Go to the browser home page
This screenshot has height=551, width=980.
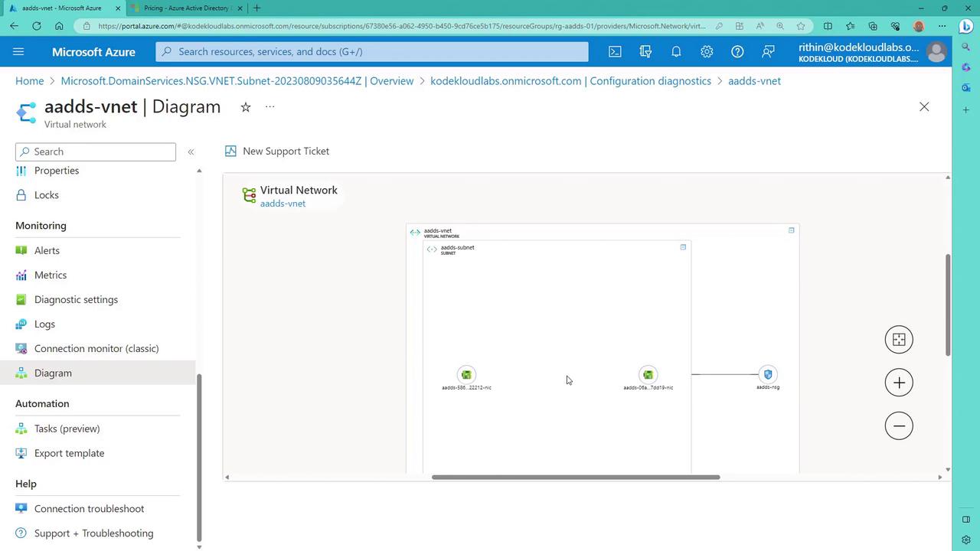point(59,25)
